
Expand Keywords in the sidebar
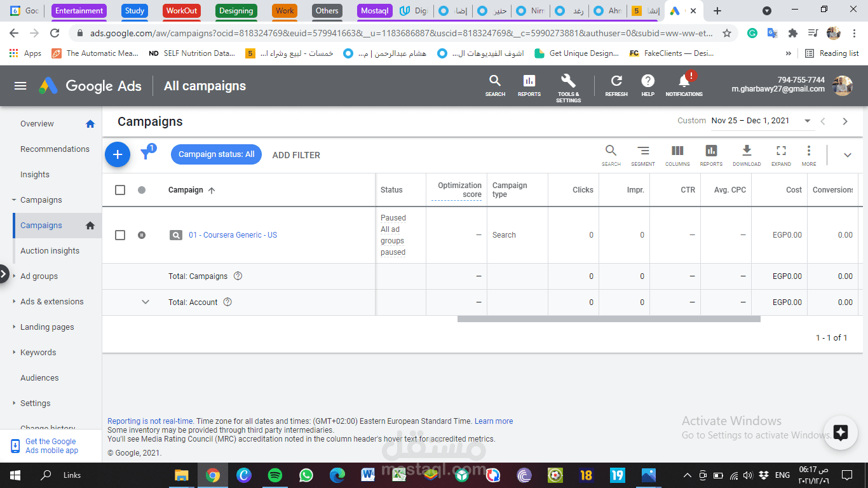(14, 352)
